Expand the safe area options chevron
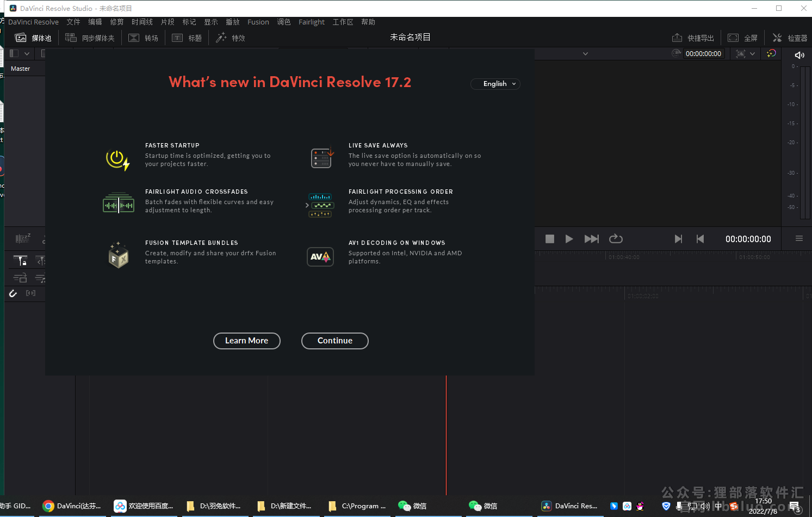Image resolution: width=812 pixels, height=517 pixels. pyautogui.click(x=752, y=53)
